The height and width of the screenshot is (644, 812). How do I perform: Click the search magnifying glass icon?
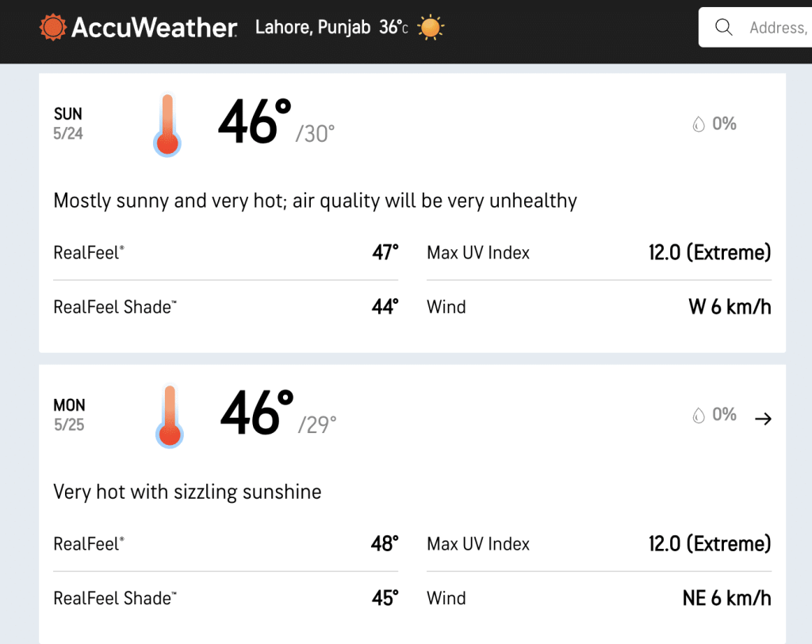723,27
